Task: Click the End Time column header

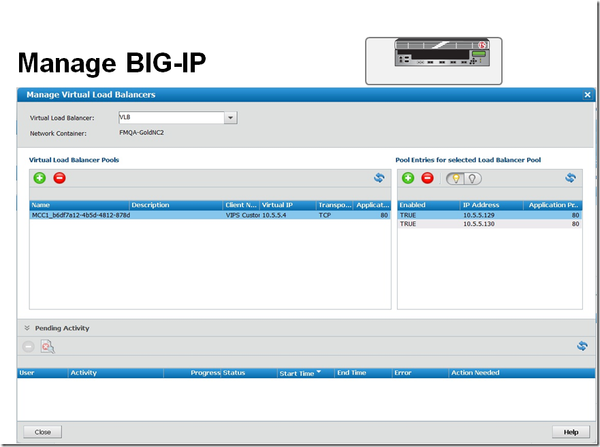Action: (364, 373)
